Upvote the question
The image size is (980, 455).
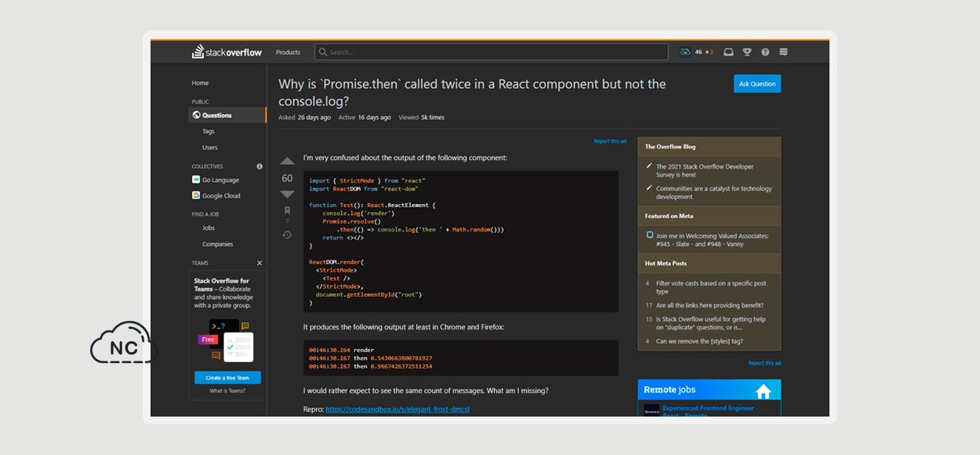pos(287,162)
